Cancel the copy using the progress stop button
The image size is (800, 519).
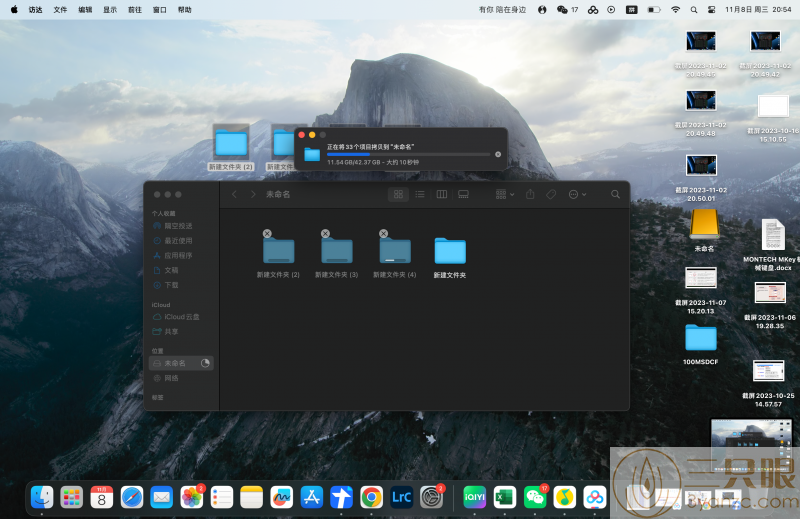coord(498,154)
